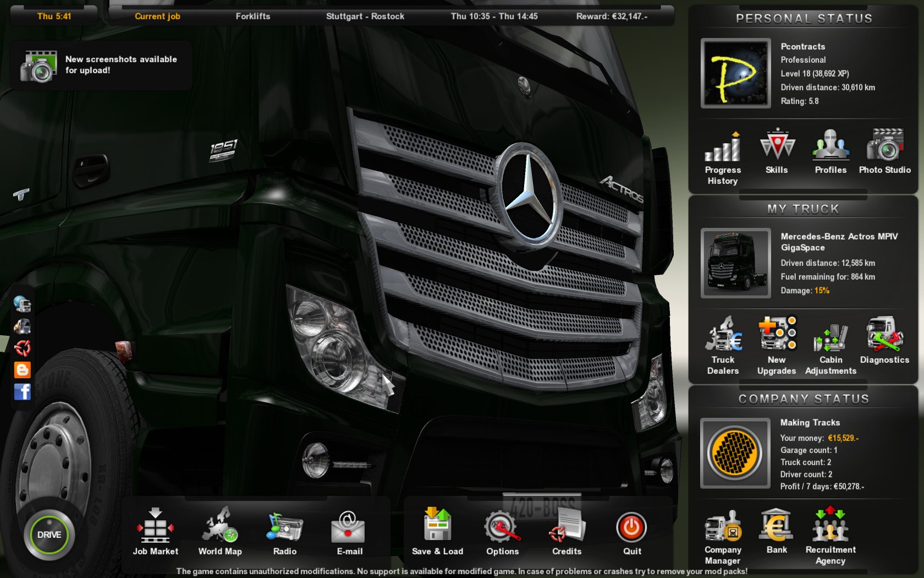Click the 'Current job' label
The width and height of the screenshot is (924, 578).
coord(157,17)
